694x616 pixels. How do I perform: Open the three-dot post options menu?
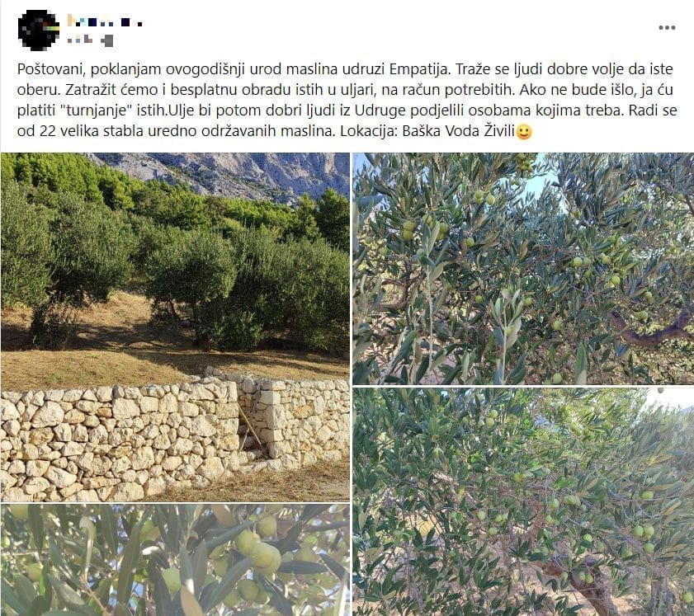pos(667,27)
